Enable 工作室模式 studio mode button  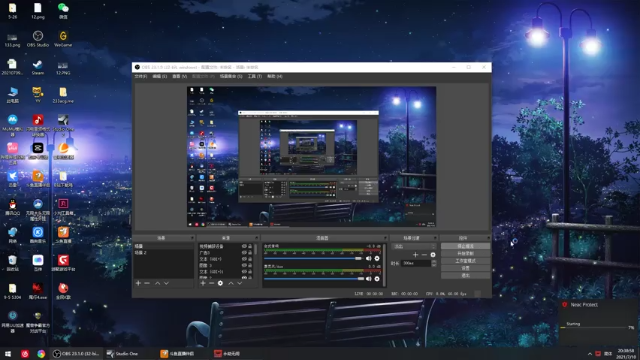(466, 261)
